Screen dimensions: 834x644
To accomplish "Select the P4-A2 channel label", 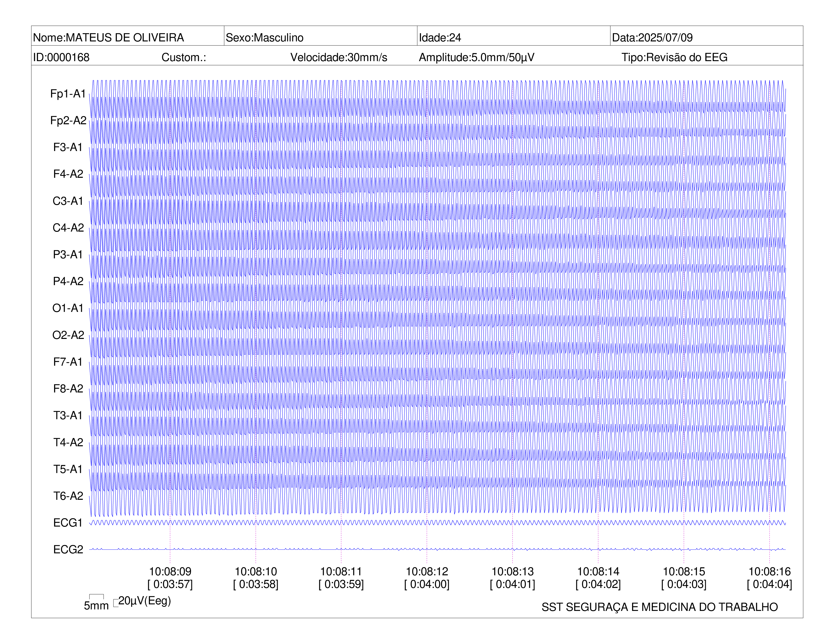I will [68, 281].
